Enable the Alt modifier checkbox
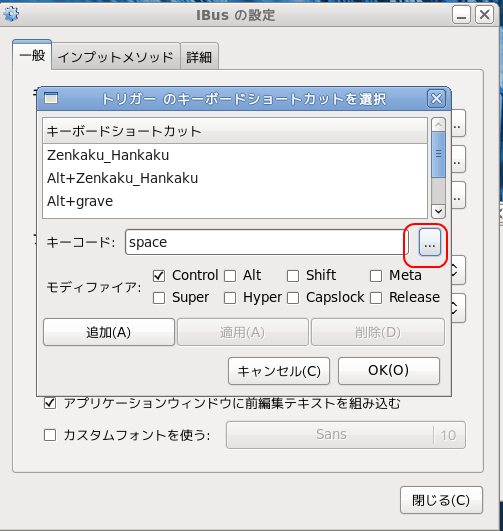This screenshot has height=531, width=503. coord(230,276)
